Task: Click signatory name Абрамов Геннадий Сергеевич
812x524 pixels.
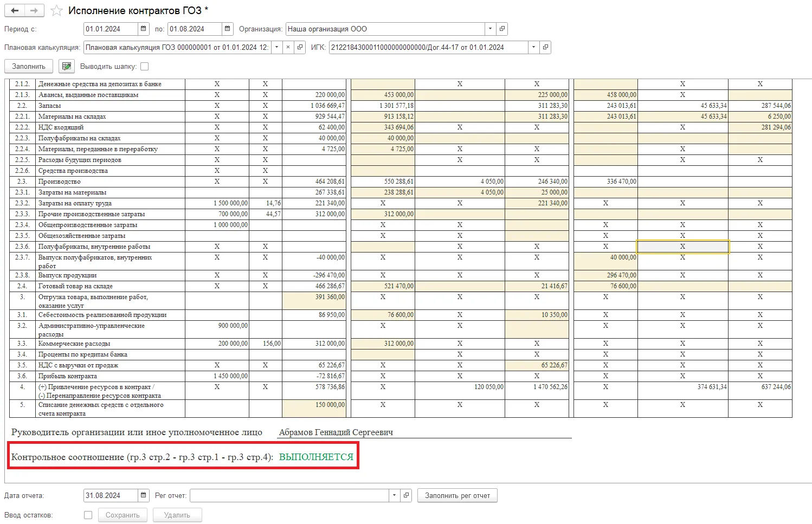Action: click(336, 432)
